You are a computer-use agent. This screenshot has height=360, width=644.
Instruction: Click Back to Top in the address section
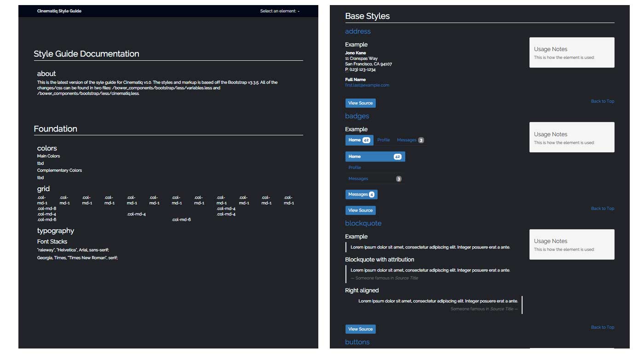click(x=602, y=101)
